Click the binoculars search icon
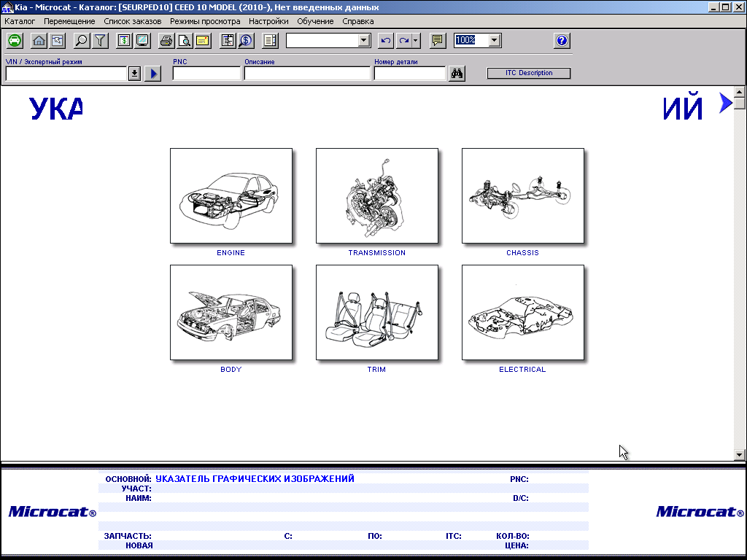Screen dimensions: 747x560 point(457,74)
